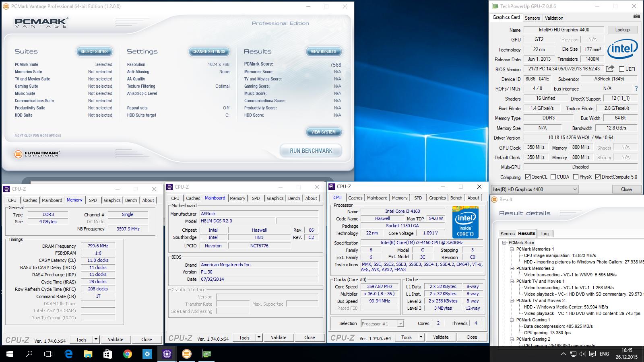Image resolution: width=644 pixels, height=362 pixels.
Task: Toggle the DirectCompute 5.0 checkbox
Action: 598,177
